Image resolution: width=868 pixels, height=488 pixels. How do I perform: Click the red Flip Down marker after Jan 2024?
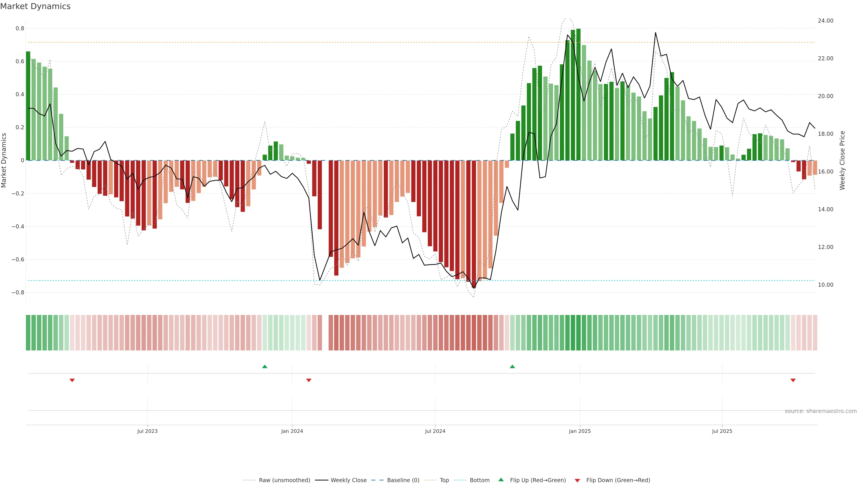tap(309, 380)
